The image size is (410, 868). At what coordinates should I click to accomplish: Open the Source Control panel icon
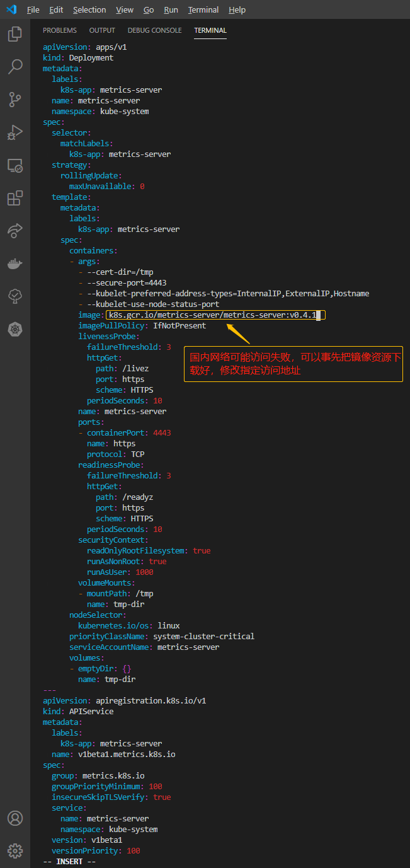14,100
